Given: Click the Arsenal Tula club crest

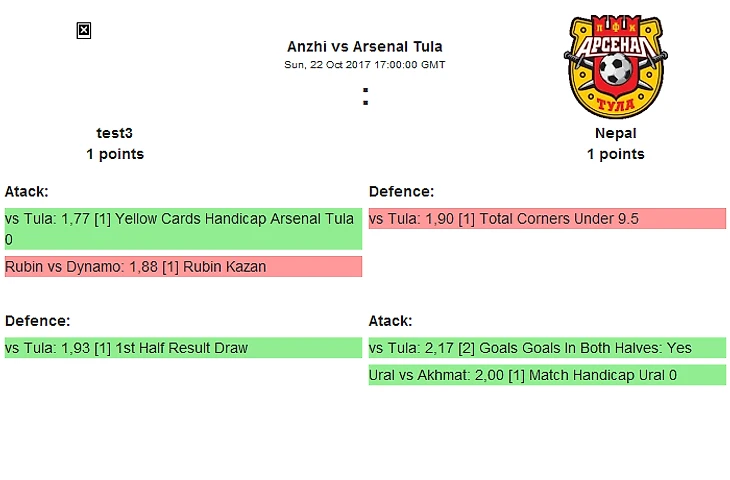Looking at the screenshot, I should pos(615,66).
